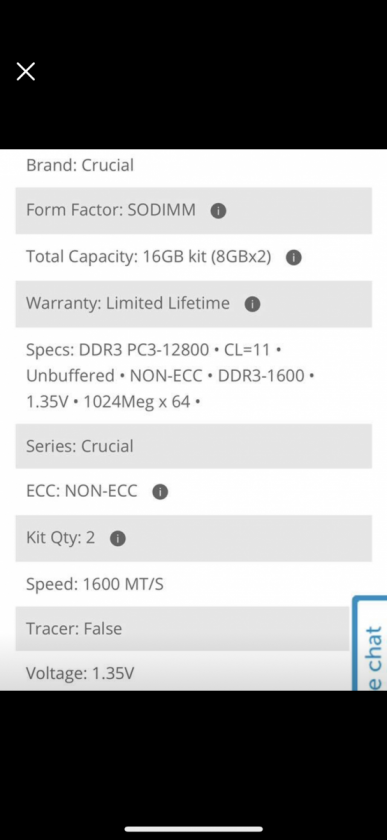Tap the ECC: NON-ECC label
Viewport: 387px width, 840px height.
coord(81,491)
